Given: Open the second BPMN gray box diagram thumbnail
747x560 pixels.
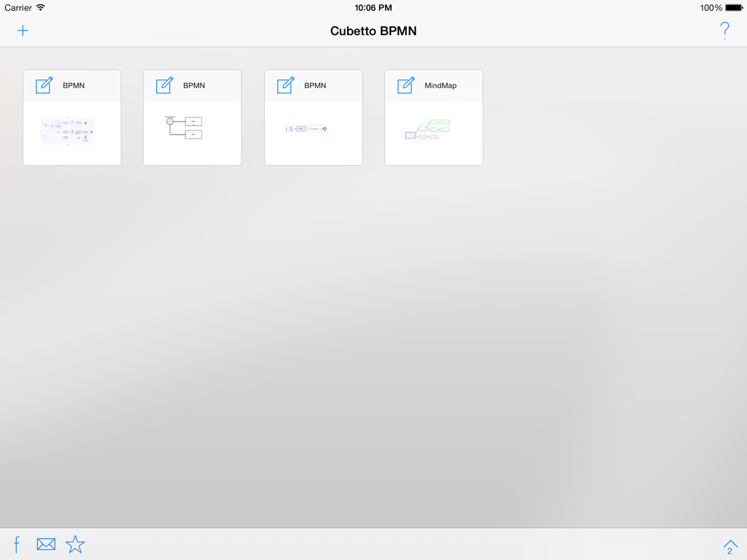Looking at the screenshot, I should (x=183, y=127).
